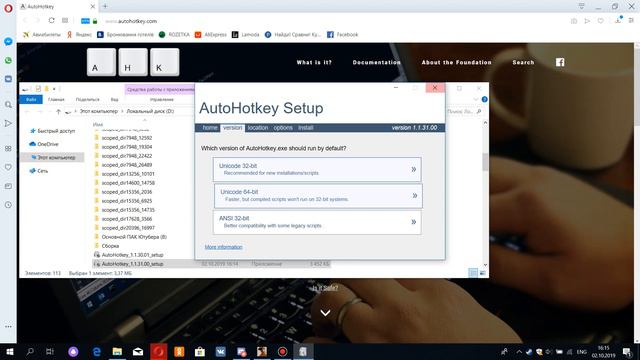This screenshot has width=640, height=360.
Task: Choose Unicode 64-bit version
Action: tap(318, 196)
